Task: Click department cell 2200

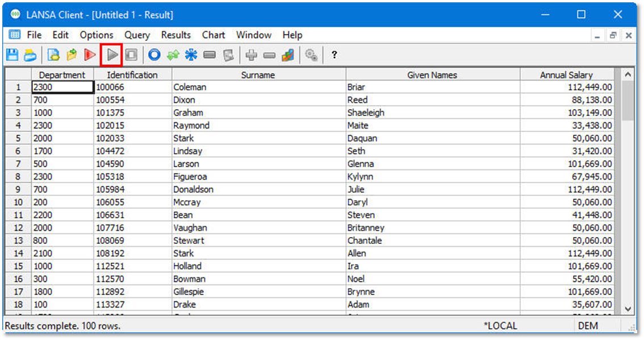Action: [x=63, y=215]
